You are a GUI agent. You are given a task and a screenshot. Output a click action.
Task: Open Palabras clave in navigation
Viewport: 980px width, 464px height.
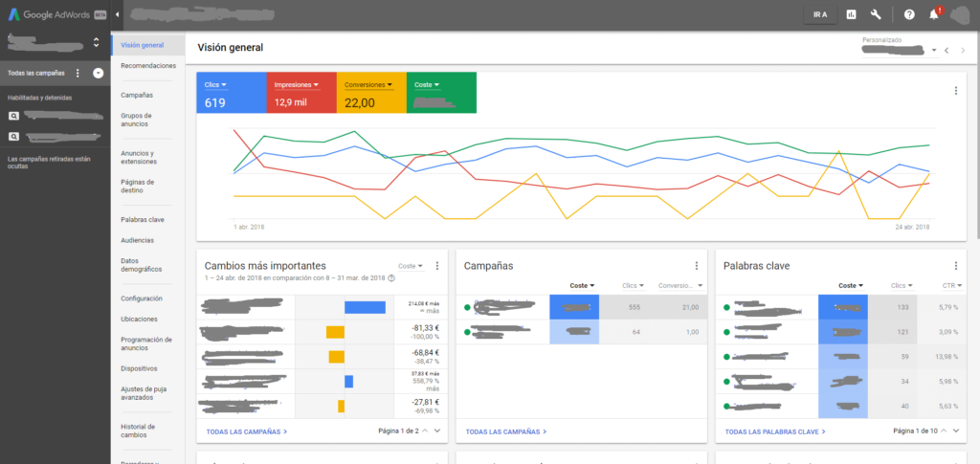click(x=142, y=220)
